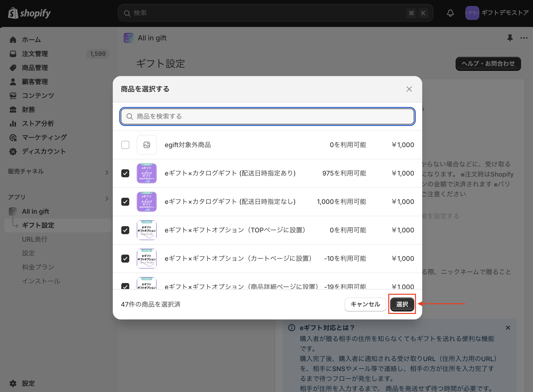Go to URL発行 submenu item
This screenshot has height=392, width=533.
click(x=35, y=239)
